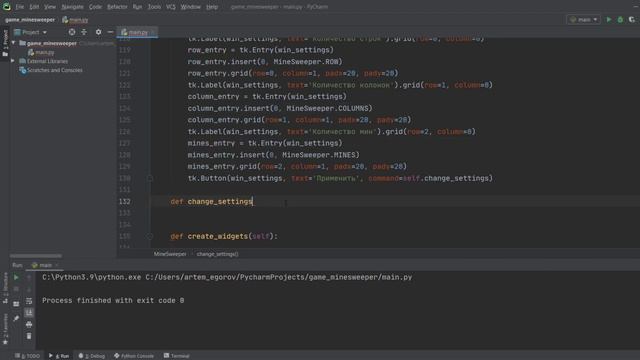
Task: Open the Run menu in menu bar
Action: click(137, 7)
